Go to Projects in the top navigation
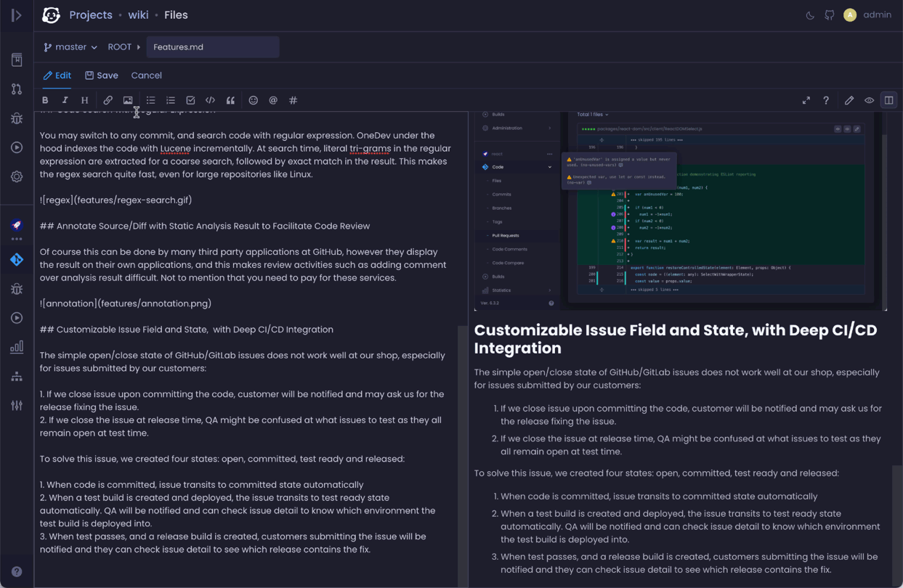This screenshot has width=903, height=588. point(90,15)
